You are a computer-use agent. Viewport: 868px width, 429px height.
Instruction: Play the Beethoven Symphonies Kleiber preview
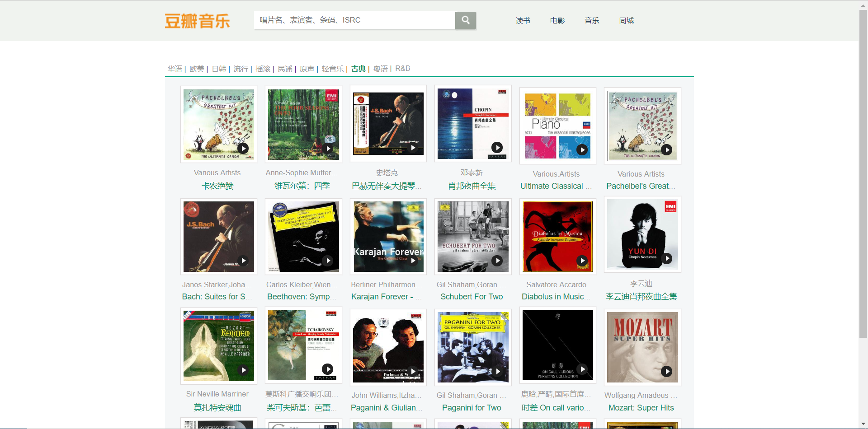(328, 261)
